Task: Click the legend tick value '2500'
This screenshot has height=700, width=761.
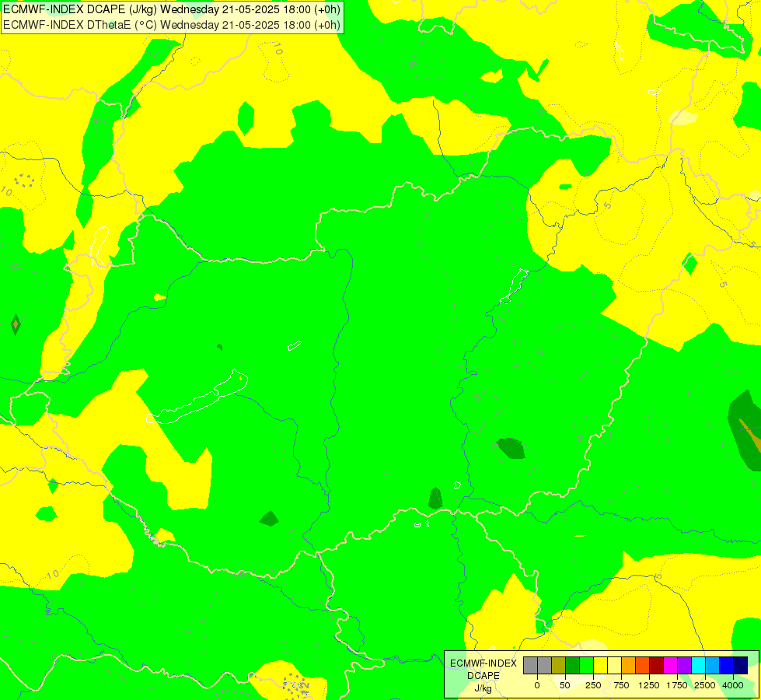Action: (x=705, y=685)
